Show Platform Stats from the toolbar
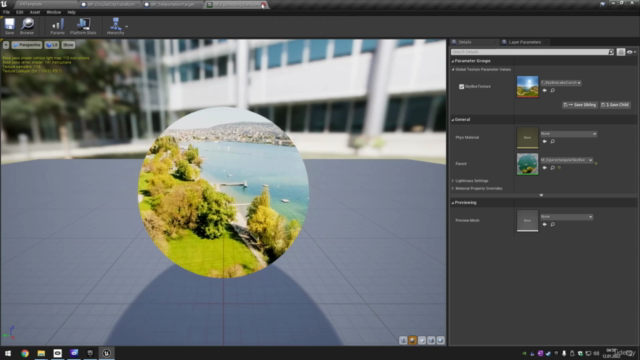The width and height of the screenshot is (640, 360). click(x=83, y=26)
